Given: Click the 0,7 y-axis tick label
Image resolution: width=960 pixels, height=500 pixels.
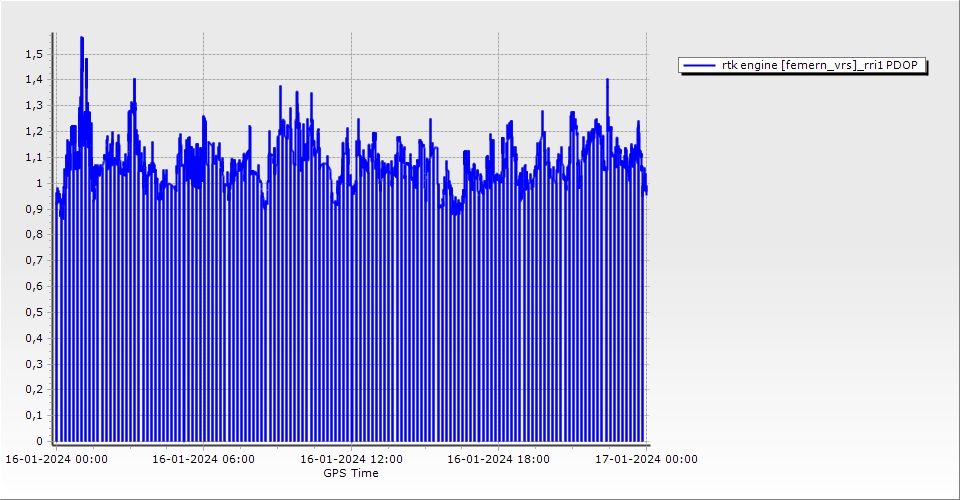Looking at the screenshot, I should [x=33, y=260].
